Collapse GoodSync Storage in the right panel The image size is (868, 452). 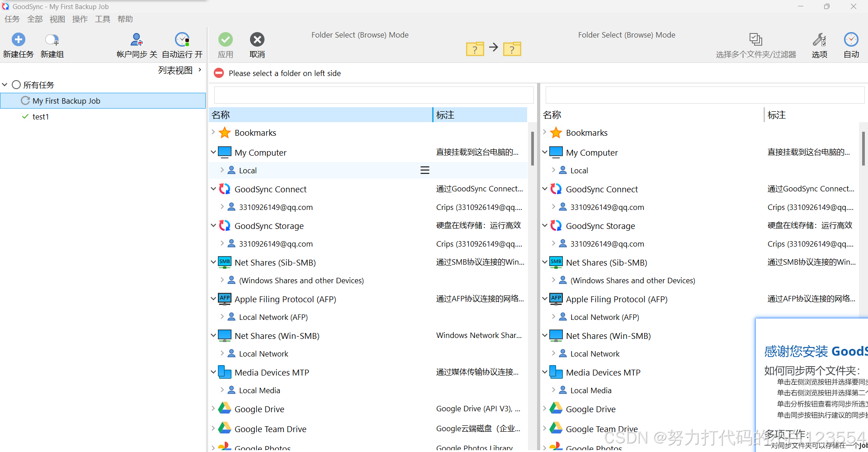coord(544,225)
